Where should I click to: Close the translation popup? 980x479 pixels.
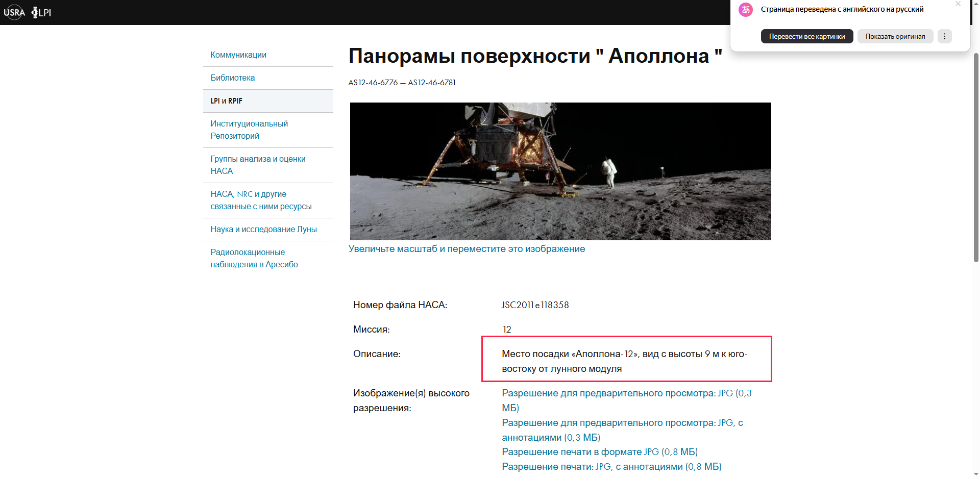coord(958,4)
